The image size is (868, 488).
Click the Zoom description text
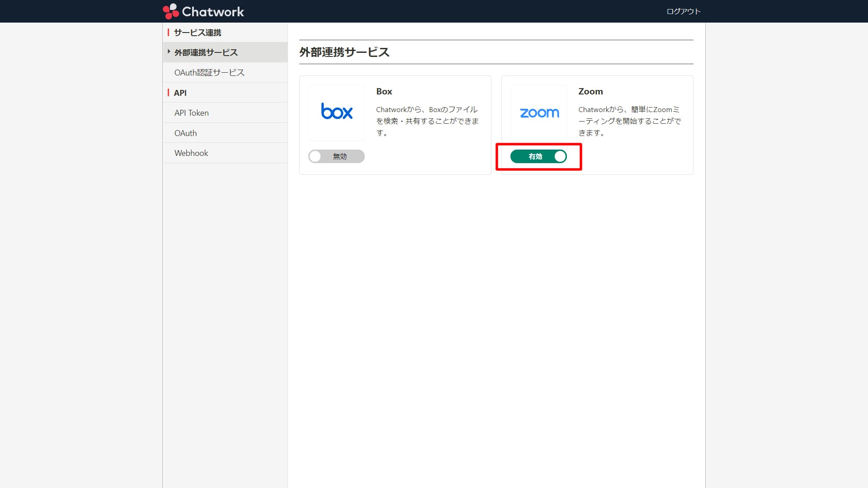tap(629, 121)
